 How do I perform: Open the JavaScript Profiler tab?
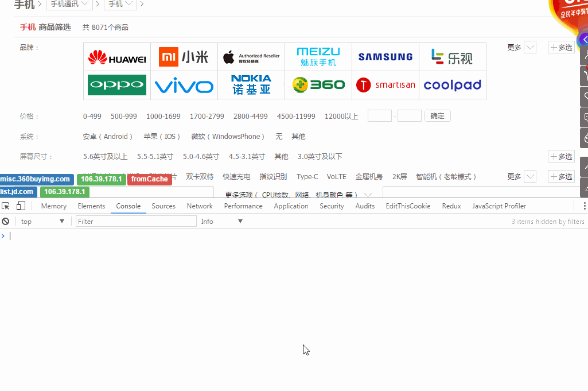pyautogui.click(x=499, y=206)
